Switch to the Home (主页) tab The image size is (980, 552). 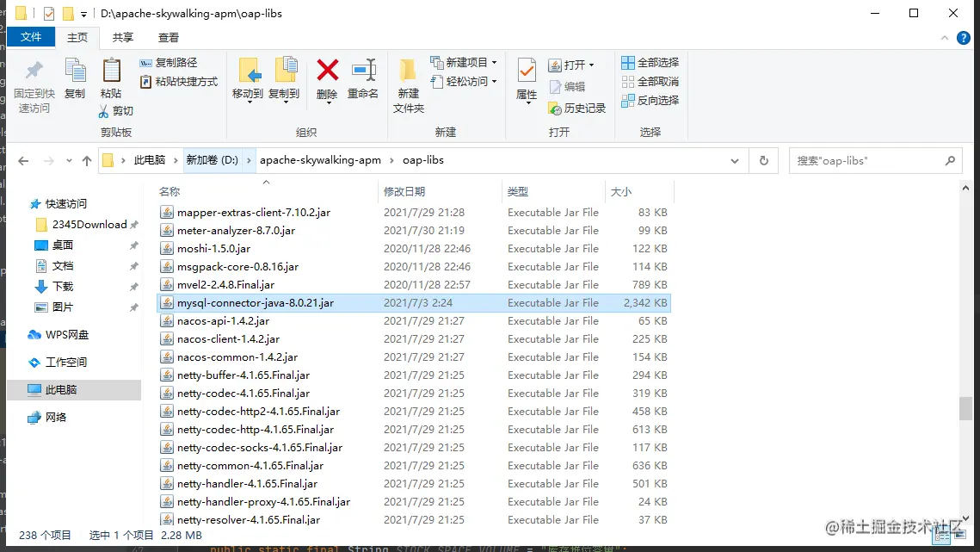coord(77,38)
